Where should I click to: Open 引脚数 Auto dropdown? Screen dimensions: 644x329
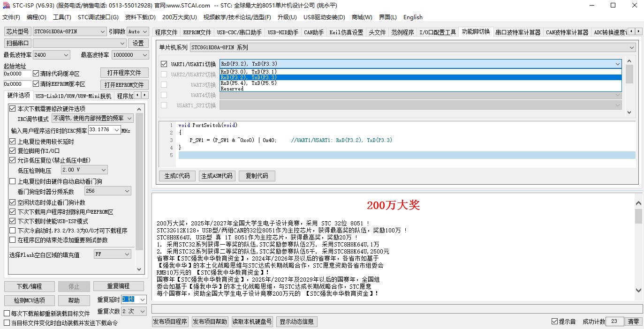pyautogui.click(x=138, y=31)
